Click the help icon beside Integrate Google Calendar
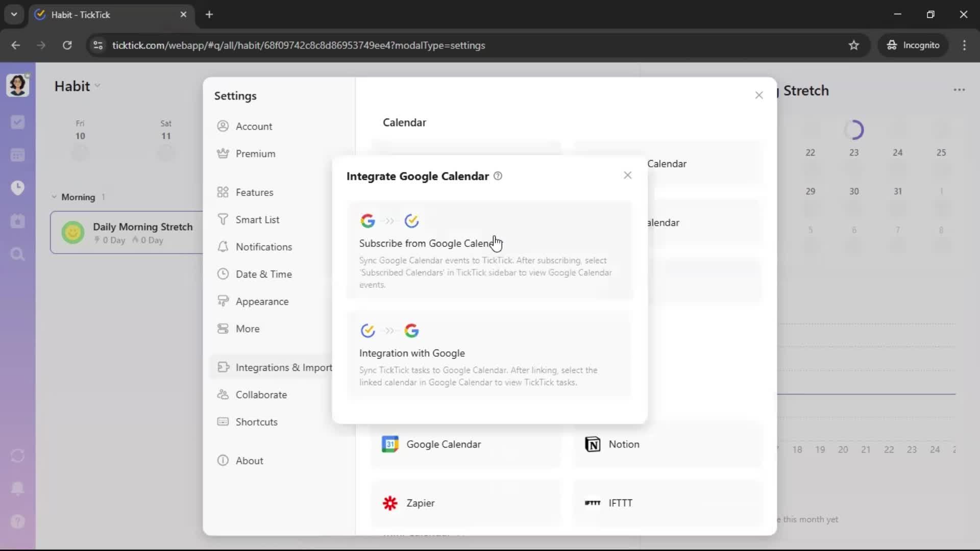This screenshot has width=980, height=551. pos(498,176)
